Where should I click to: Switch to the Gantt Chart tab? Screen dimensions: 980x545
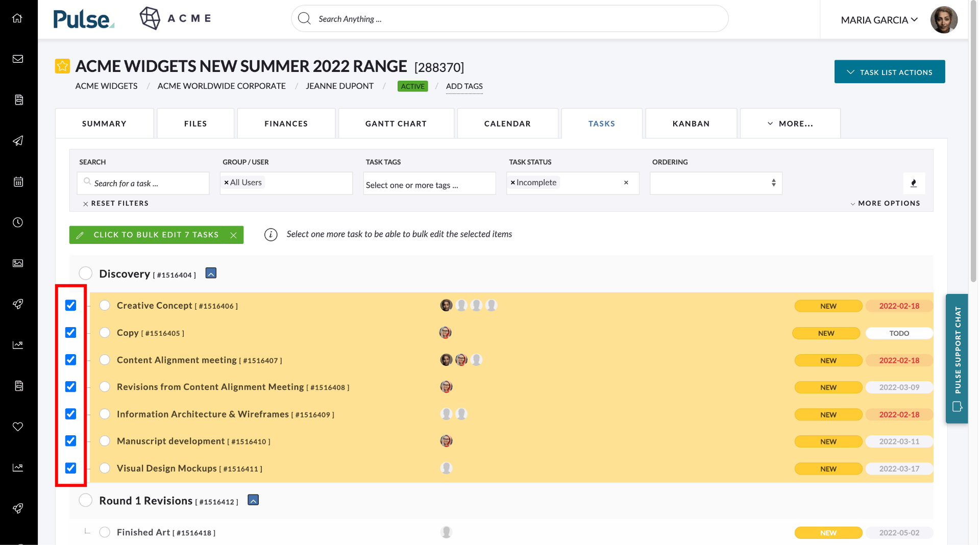coord(396,123)
